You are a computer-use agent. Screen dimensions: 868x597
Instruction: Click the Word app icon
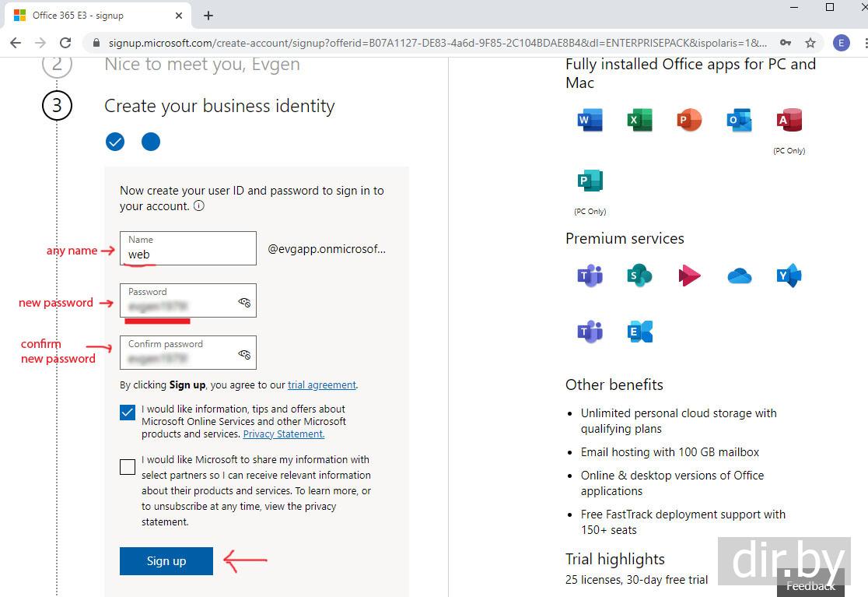click(x=590, y=120)
